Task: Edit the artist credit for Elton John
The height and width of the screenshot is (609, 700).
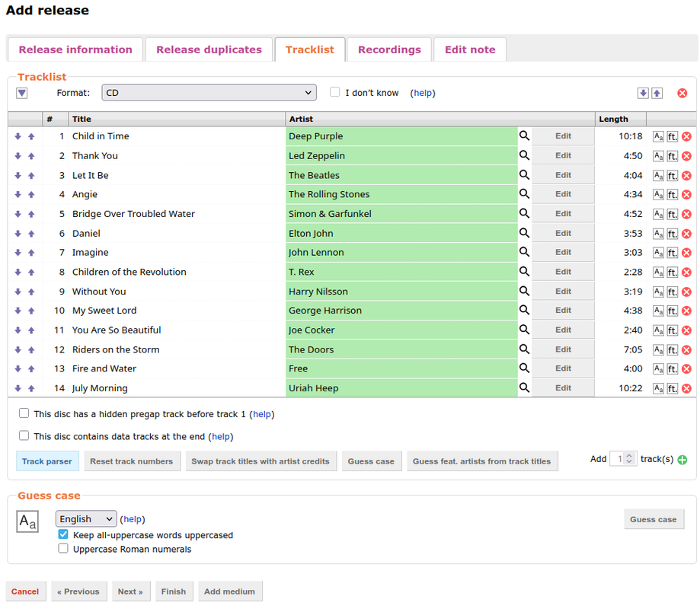Action: 563,234
